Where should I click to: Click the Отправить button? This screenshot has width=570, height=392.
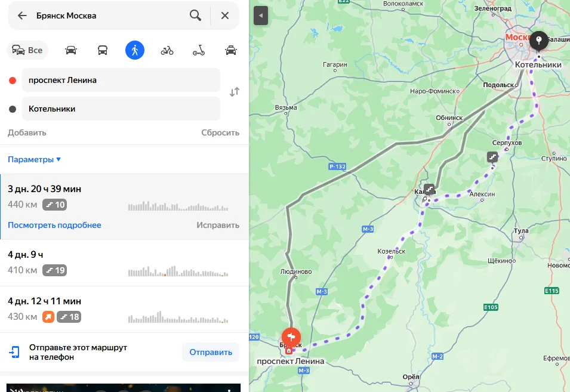[211, 352]
